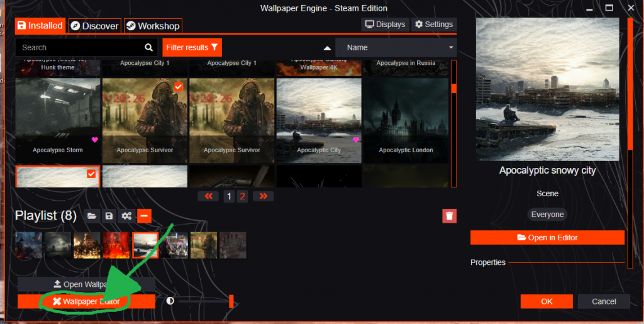The width and height of the screenshot is (644, 324).
Task: Click the pink heart on Apocalypse Storm
Action: tap(95, 140)
